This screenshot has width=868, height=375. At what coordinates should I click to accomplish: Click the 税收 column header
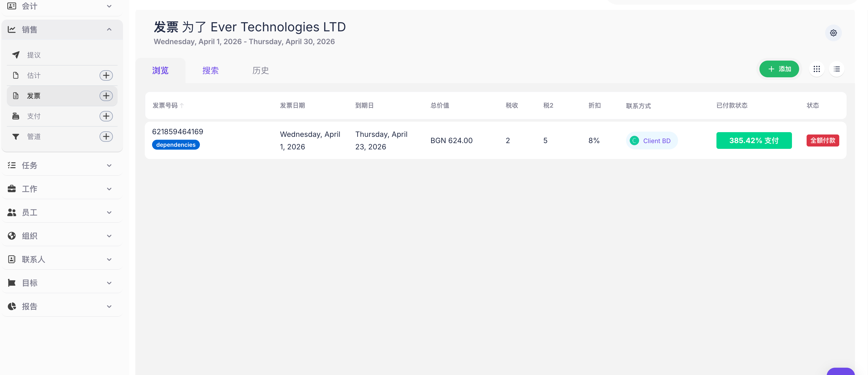point(512,105)
